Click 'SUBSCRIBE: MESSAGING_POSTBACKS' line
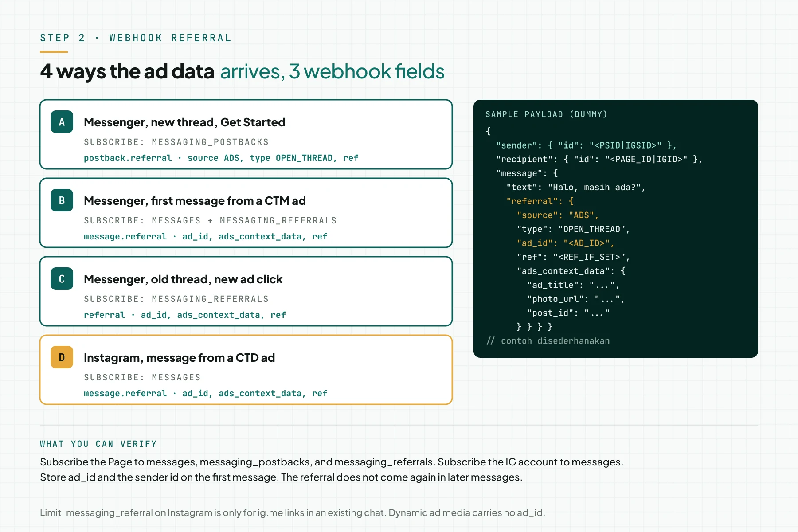Image resolution: width=798 pixels, height=532 pixels. 176,142
